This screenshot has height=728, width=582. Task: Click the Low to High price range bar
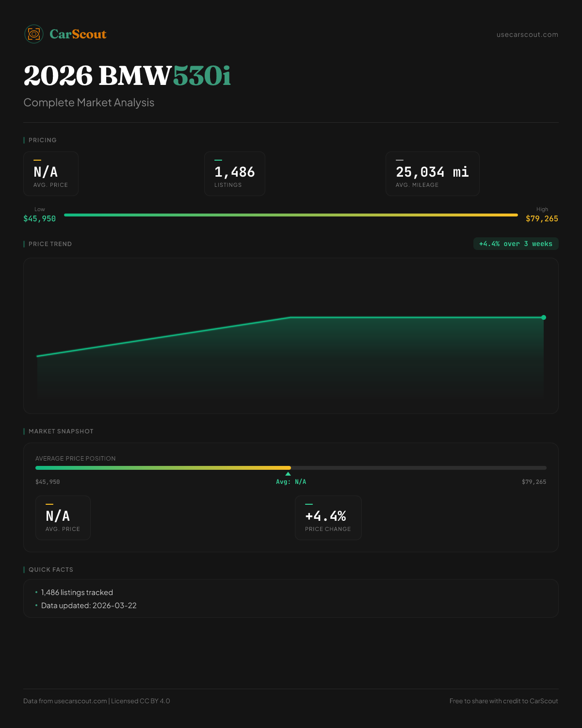[x=291, y=215]
